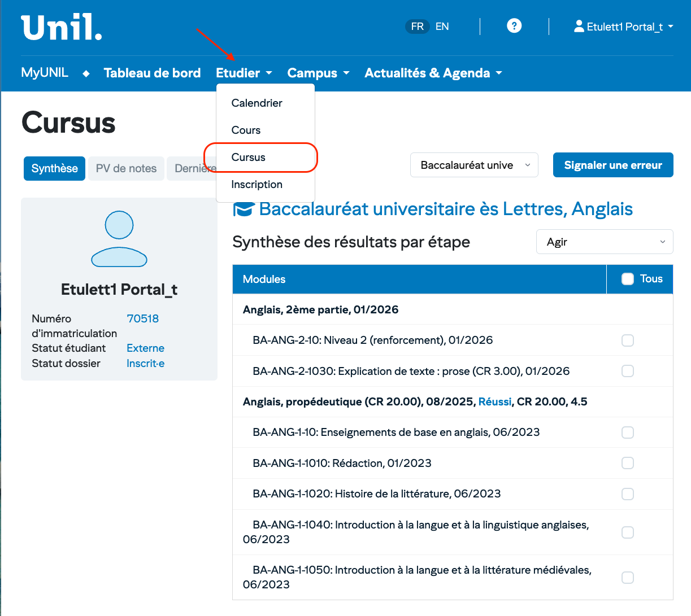Viewport: 691px width, 616px height.
Task: Click the graduation cap icon by degree title
Action: [244, 209]
